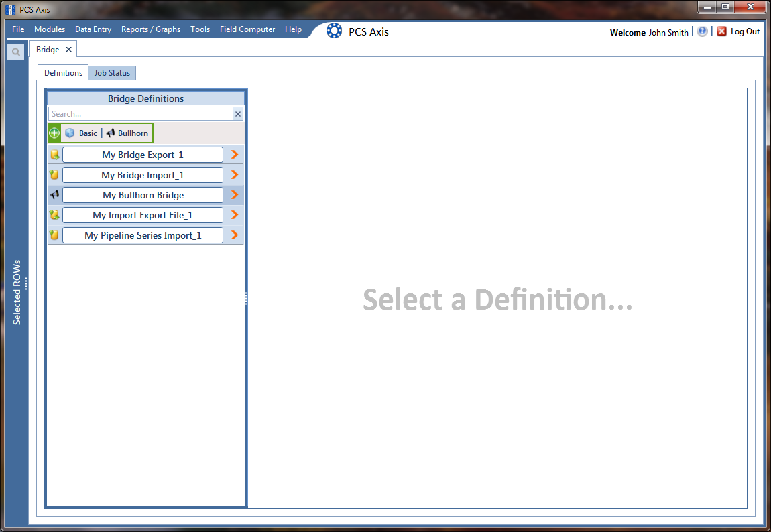The image size is (771, 532).
Task: Minimize the PCS Axis window
Action: pyautogui.click(x=707, y=7)
